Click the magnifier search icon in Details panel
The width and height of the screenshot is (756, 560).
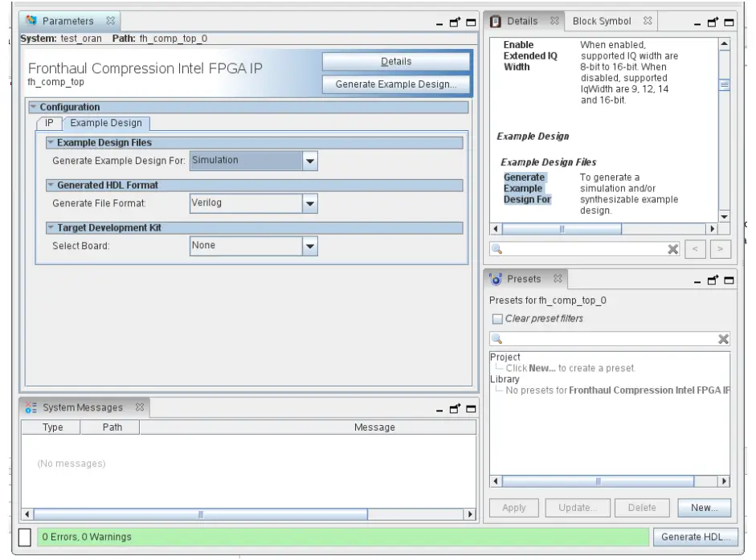click(498, 248)
